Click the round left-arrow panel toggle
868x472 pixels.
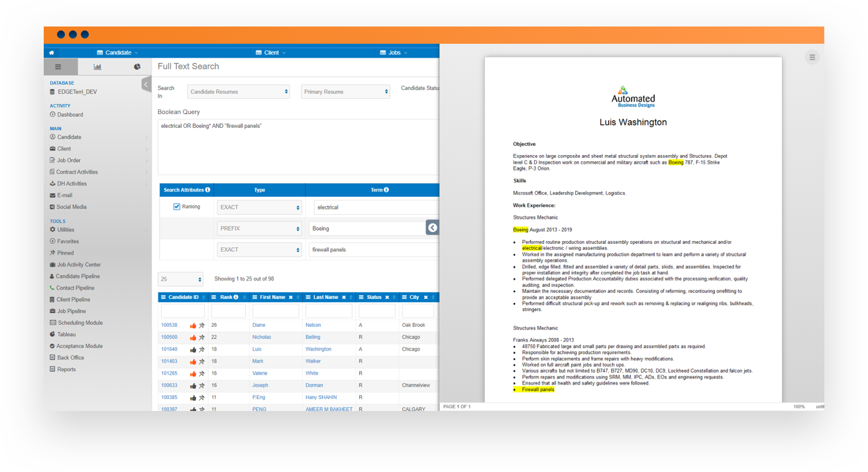click(433, 227)
